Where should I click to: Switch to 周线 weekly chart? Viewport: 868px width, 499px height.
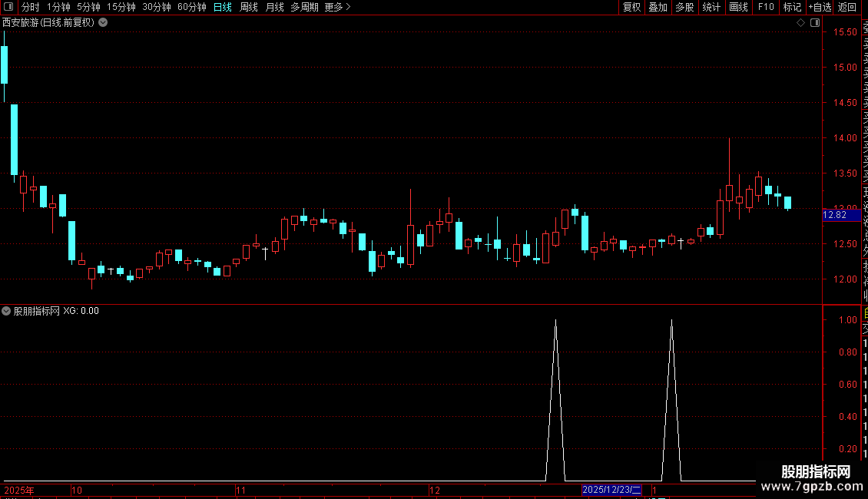(249, 7)
